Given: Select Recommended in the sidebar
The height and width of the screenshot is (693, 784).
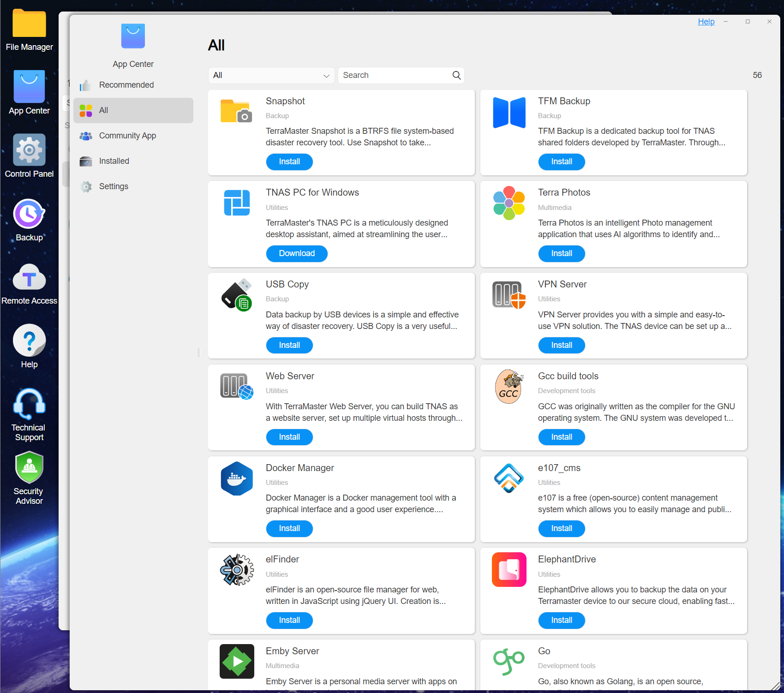Looking at the screenshot, I should point(133,85).
